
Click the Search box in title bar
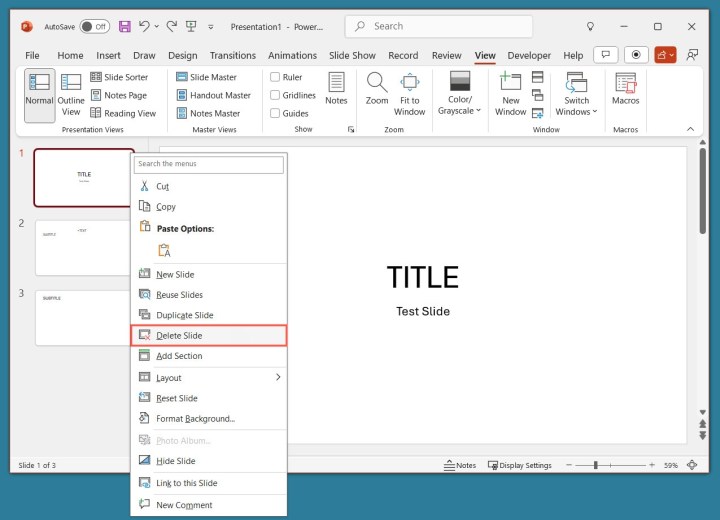click(439, 26)
